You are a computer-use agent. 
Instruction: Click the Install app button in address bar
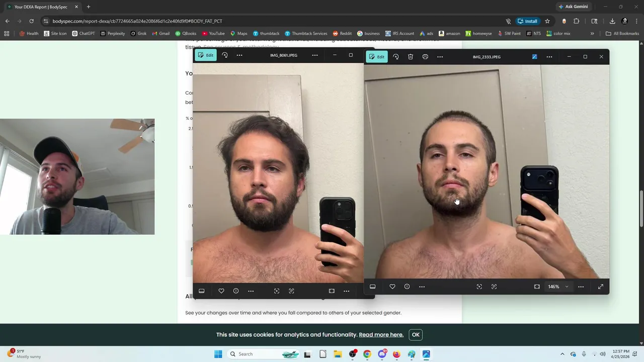click(x=527, y=21)
